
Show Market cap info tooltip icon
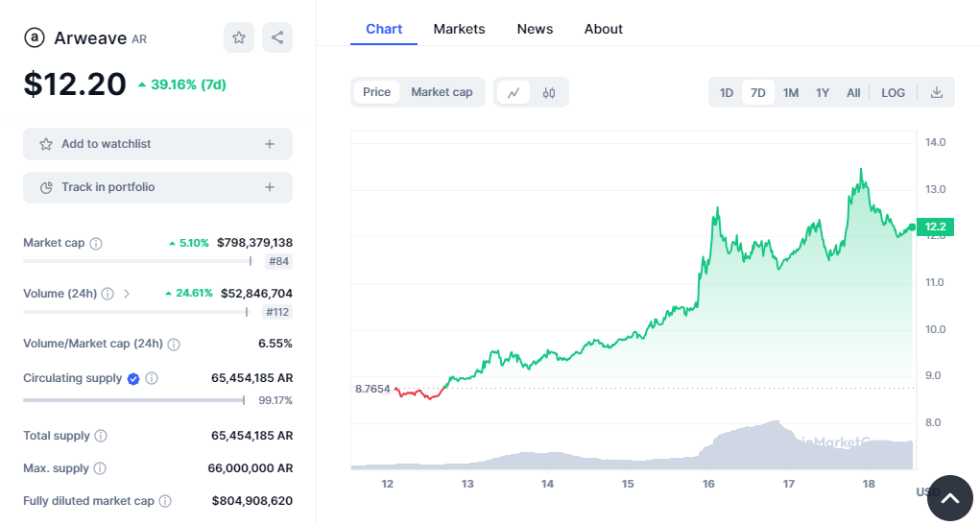[96, 244]
